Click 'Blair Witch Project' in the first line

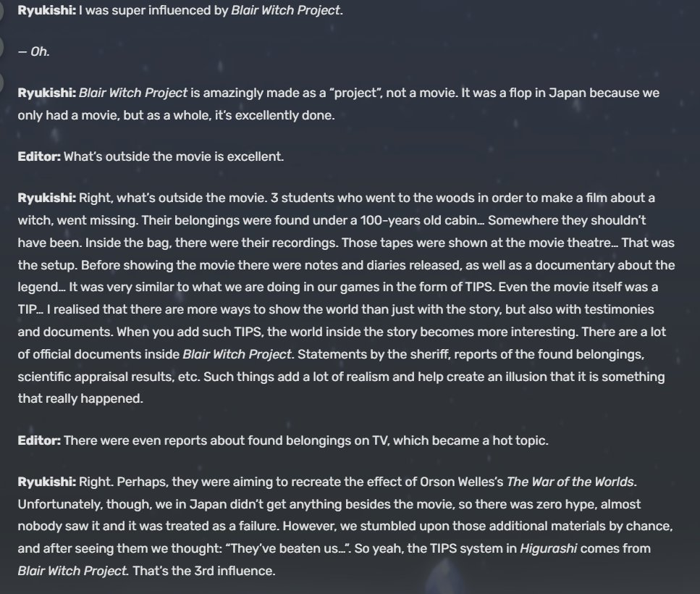pyautogui.click(x=287, y=10)
